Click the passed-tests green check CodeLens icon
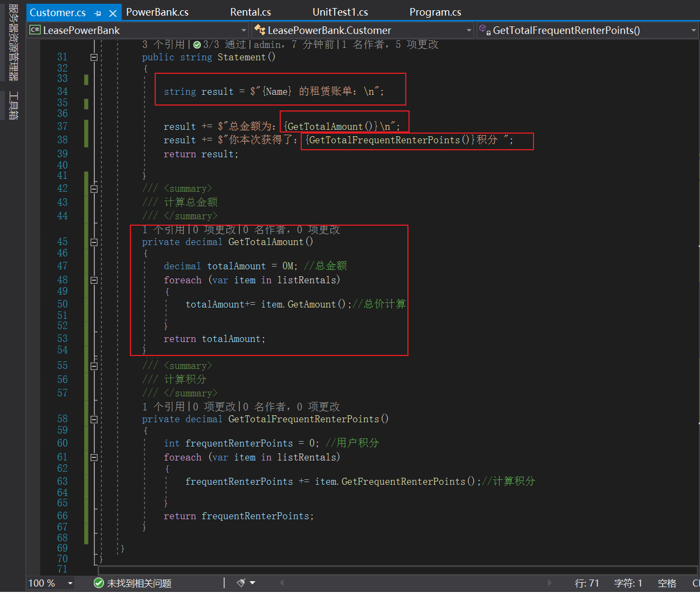The image size is (700, 593). [x=197, y=45]
